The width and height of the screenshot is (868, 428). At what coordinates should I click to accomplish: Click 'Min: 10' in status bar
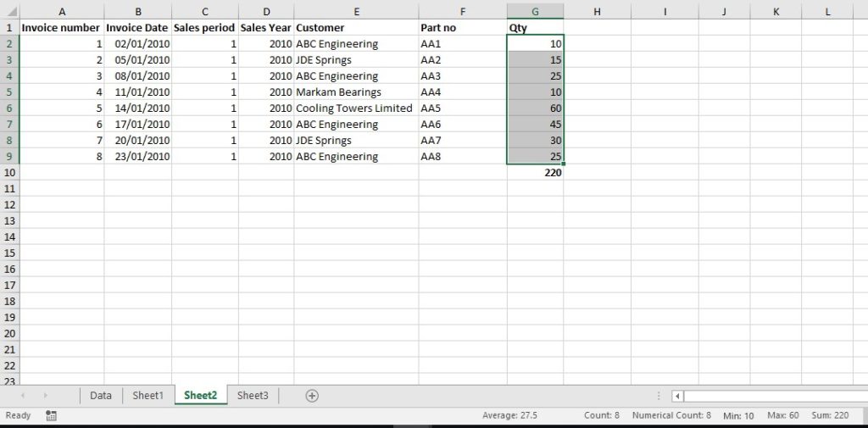(738, 415)
